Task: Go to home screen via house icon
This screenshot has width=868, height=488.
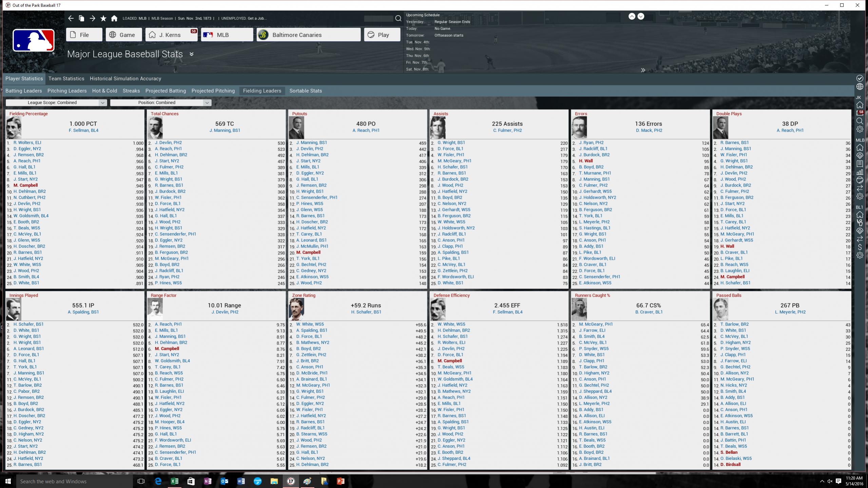Action: [x=114, y=18]
